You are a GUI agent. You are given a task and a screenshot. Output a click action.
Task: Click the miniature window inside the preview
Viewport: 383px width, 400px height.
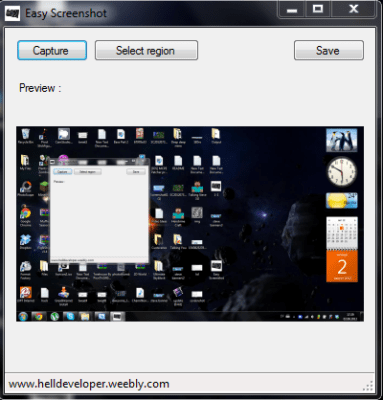point(99,210)
